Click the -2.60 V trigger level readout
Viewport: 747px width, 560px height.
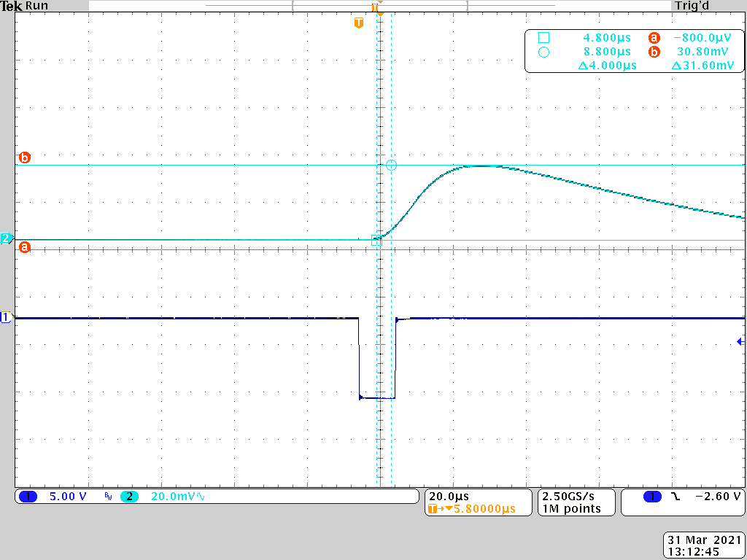[718, 497]
